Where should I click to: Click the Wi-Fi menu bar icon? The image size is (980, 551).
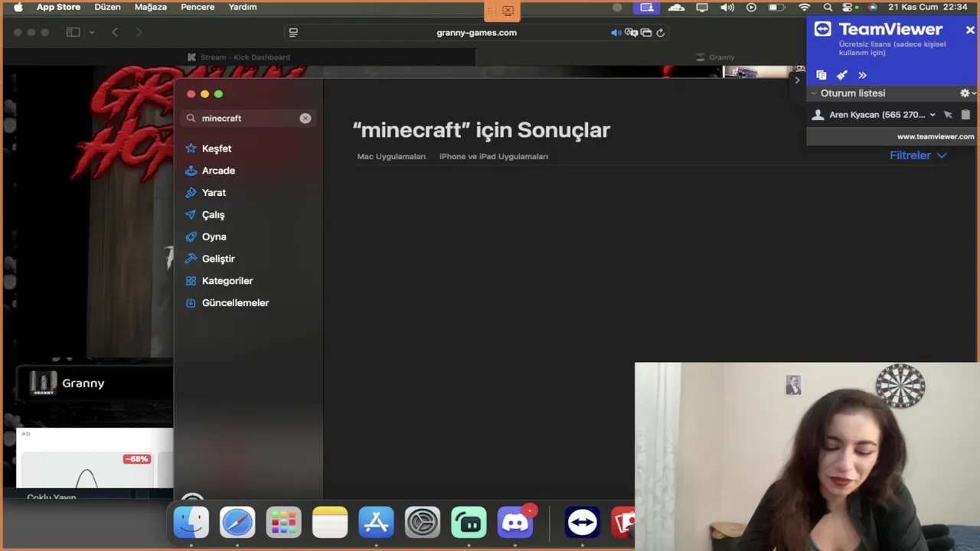[804, 7]
